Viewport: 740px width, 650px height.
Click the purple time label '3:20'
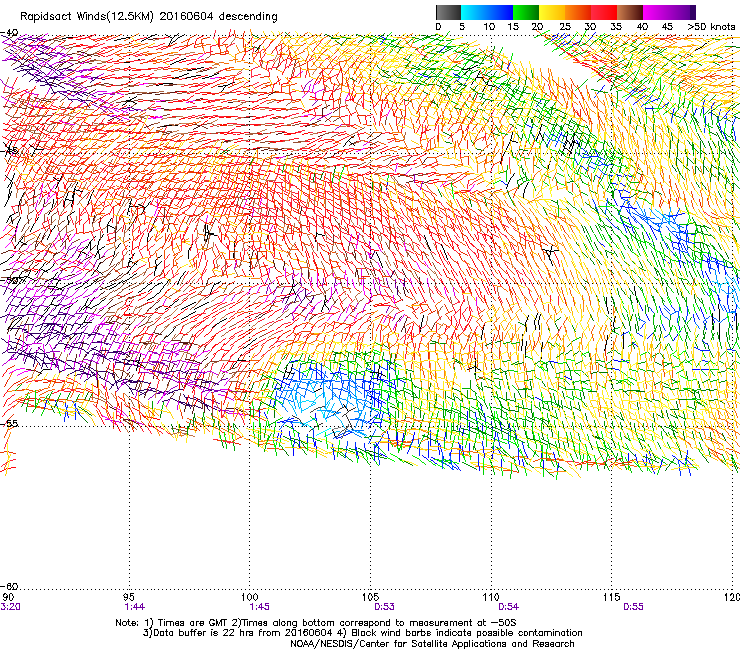coord(10,607)
